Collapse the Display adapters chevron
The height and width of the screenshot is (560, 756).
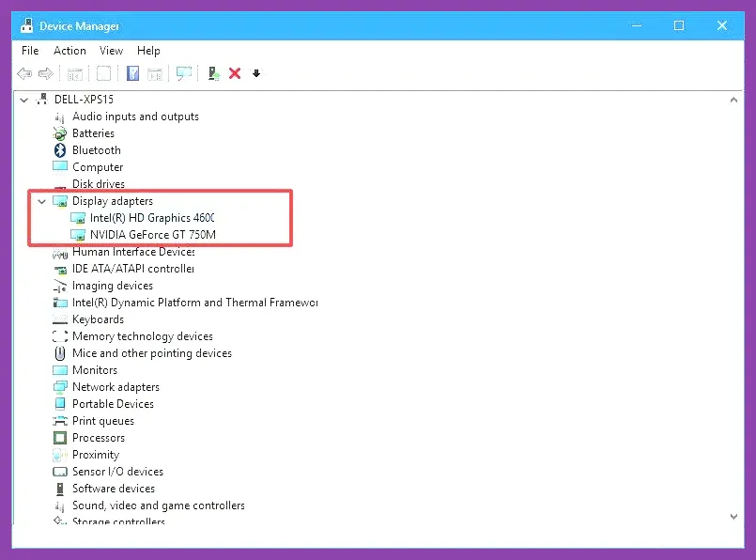[42, 201]
